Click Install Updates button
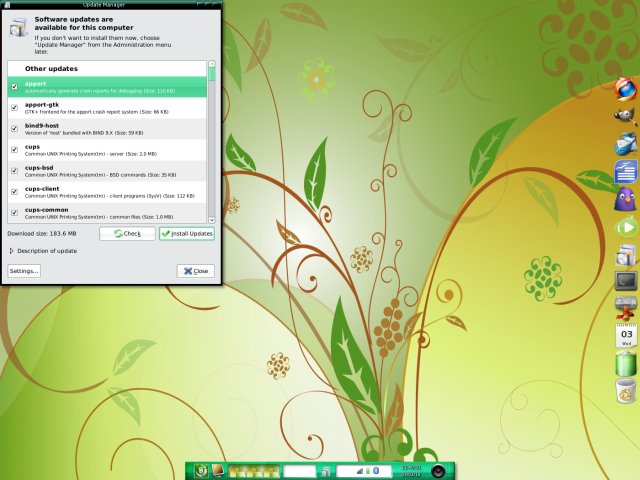The width and height of the screenshot is (640, 480). click(186, 233)
